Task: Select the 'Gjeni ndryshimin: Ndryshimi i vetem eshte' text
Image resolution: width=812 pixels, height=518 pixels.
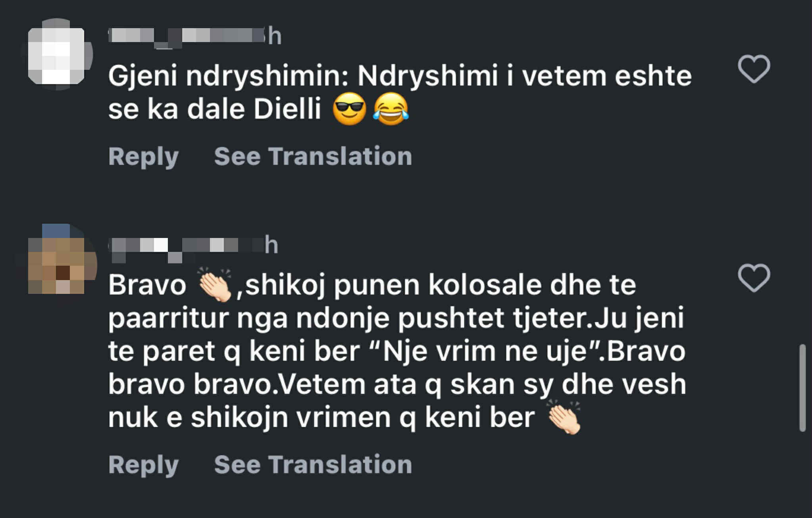Action: (400, 76)
